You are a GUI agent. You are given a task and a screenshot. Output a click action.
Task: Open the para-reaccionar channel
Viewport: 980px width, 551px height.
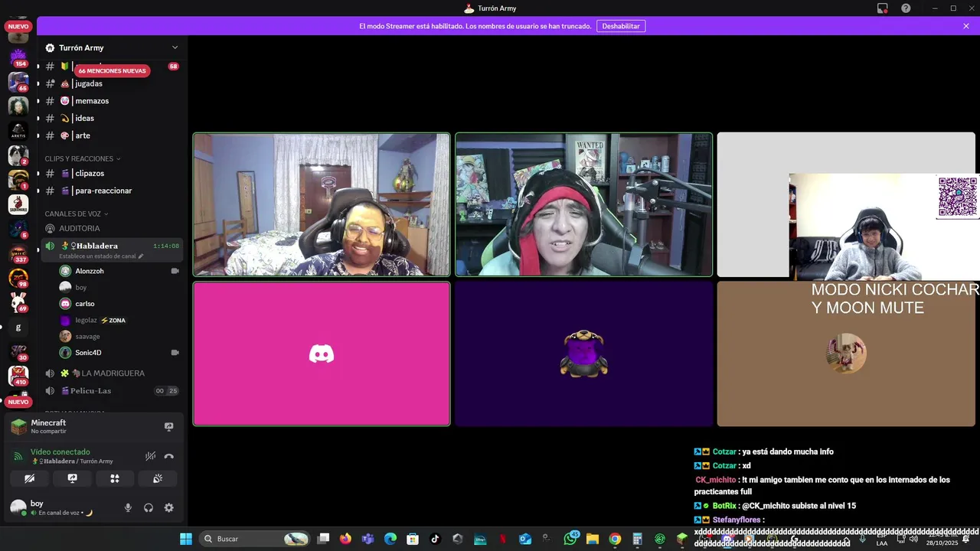click(112, 191)
